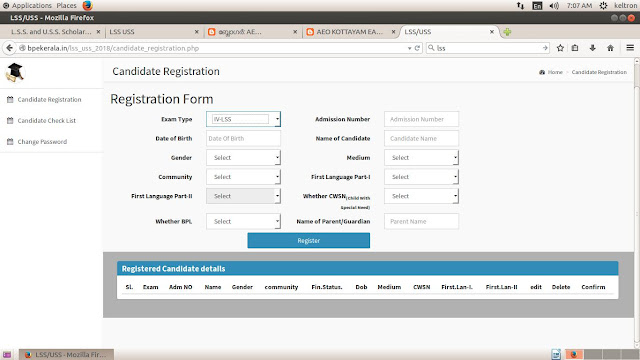Close the LSS USS tab
Image resolution: width=640 pixels, height=360 pixels.
[196, 32]
